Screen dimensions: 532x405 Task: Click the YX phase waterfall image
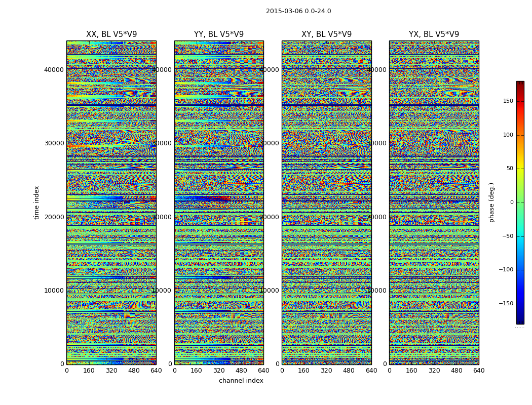434,202
